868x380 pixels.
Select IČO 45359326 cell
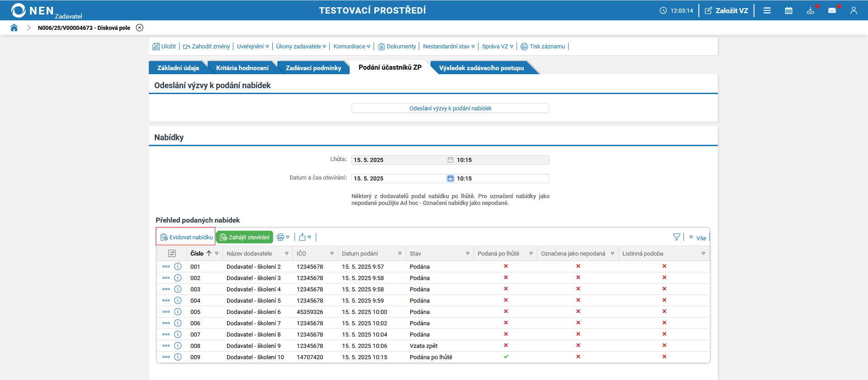point(310,312)
